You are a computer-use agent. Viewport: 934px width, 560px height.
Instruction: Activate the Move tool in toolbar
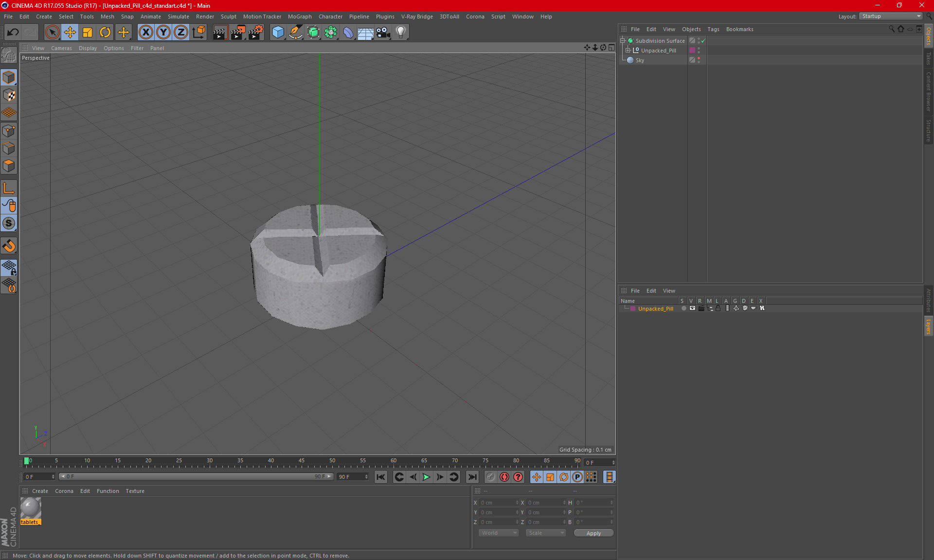(70, 32)
